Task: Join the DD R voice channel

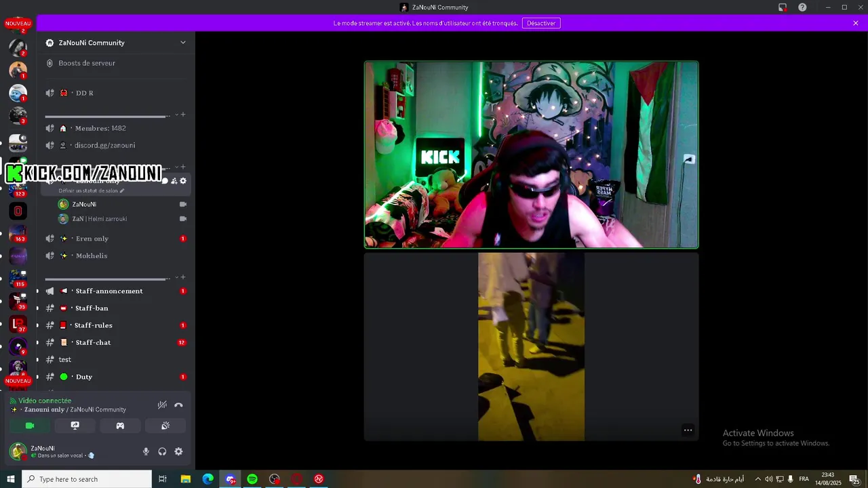Action: [115, 93]
